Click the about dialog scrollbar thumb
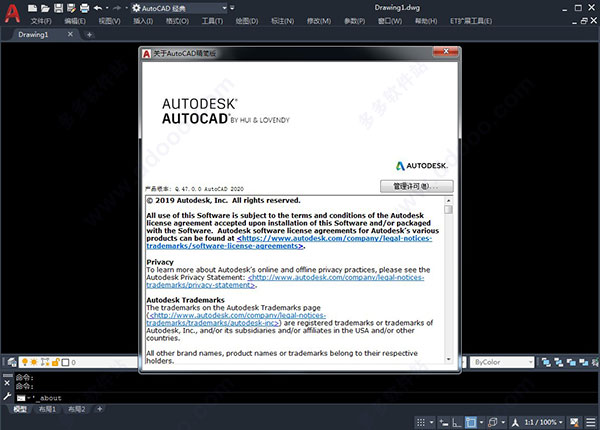 pos(448,209)
